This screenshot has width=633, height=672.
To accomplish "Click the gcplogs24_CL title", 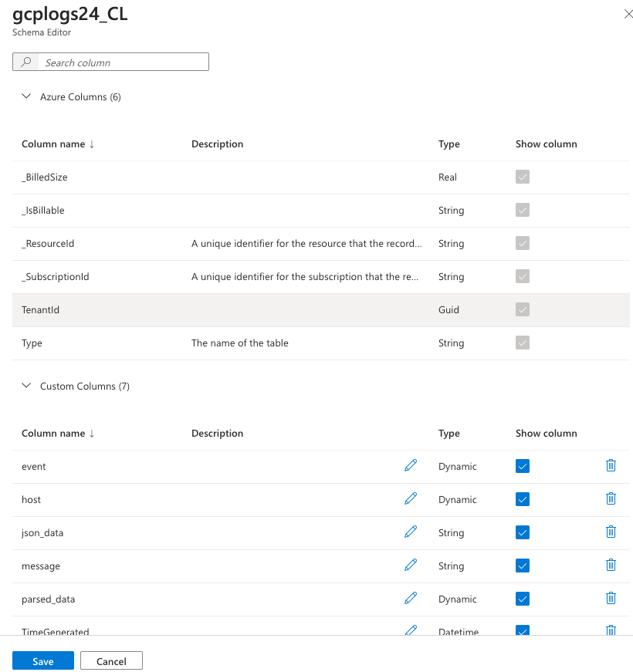I will click(70, 14).
